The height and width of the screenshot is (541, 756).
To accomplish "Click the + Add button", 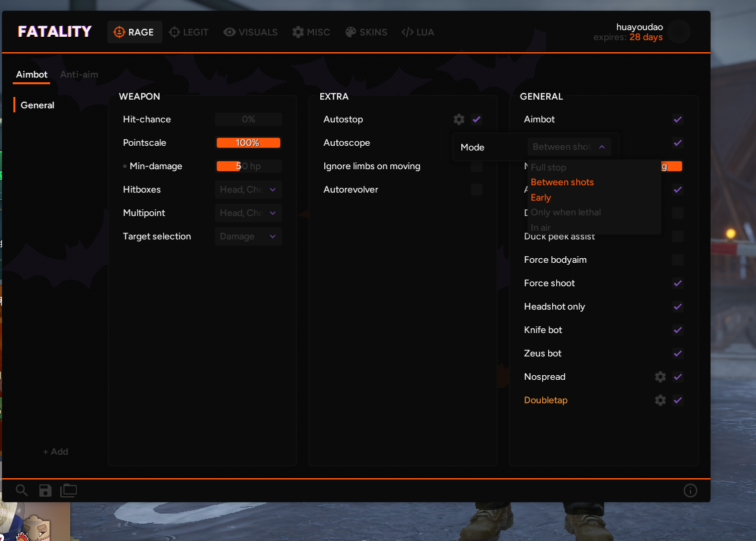I will [55, 452].
